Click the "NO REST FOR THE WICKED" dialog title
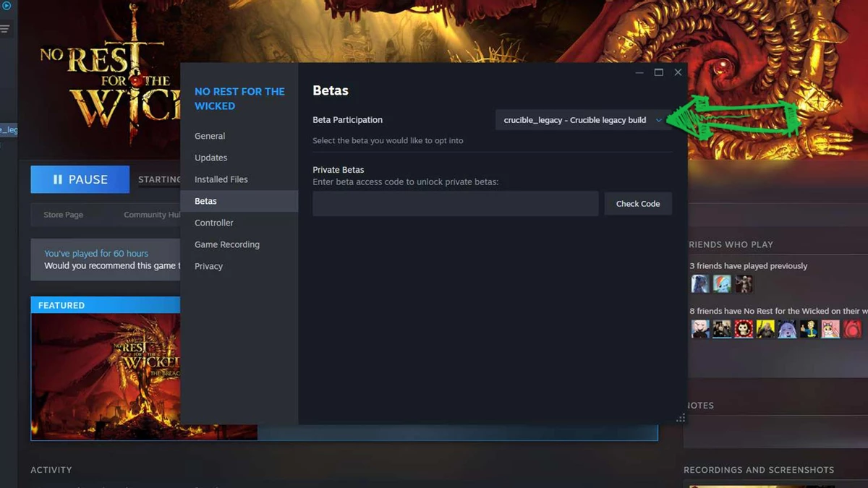The image size is (868, 488). [239, 98]
